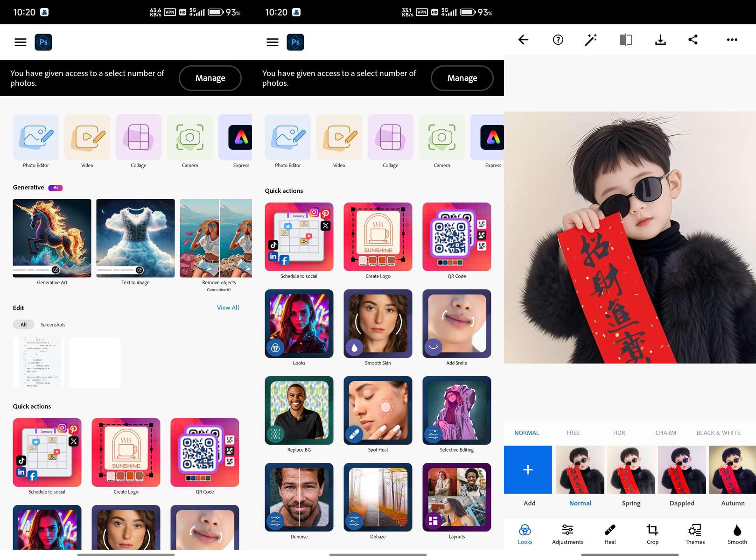The height and width of the screenshot is (560, 756).
Task: Switch to BLACK & WHITE looks category
Action: pyautogui.click(x=718, y=433)
